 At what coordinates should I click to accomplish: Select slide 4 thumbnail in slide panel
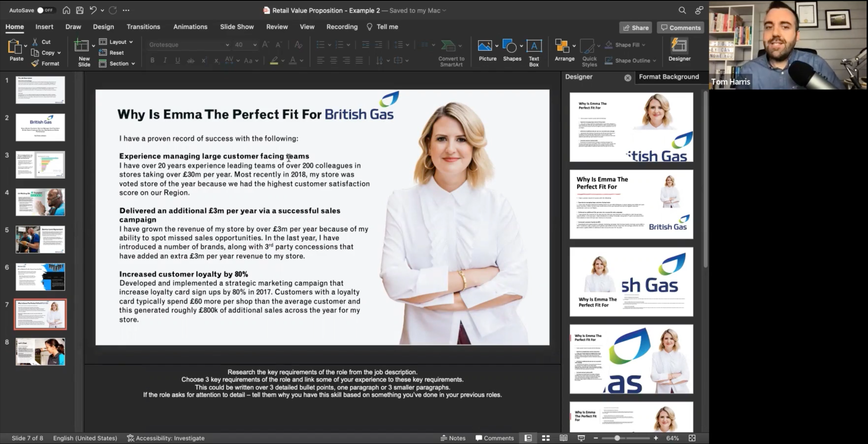coord(40,202)
